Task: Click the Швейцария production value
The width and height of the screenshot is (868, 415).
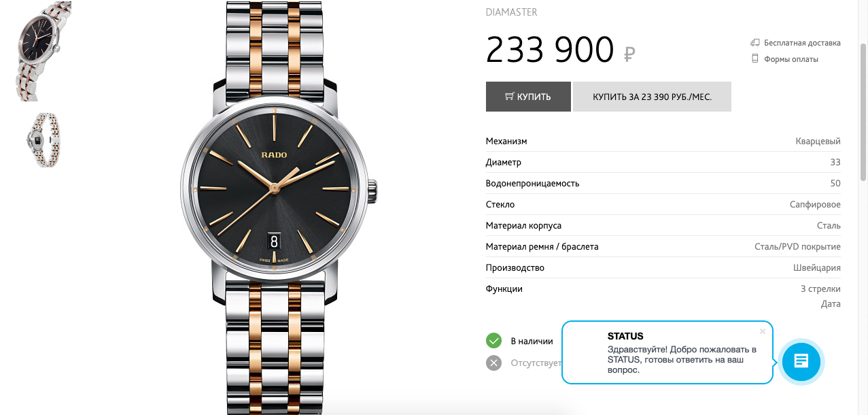Action: click(x=817, y=268)
